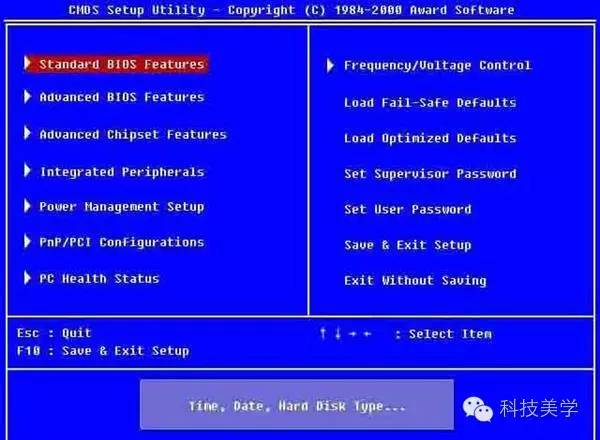Open PnP/PCI Configurations
Viewport: 600px width, 440px height.
pyautogui.click(x=122, y=242)
